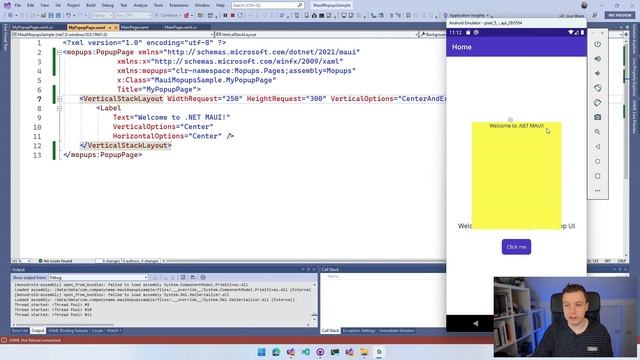The image size is (640, 360).
Task: Tap the yellow popup in emulator
Action: [x=516, y=176]
